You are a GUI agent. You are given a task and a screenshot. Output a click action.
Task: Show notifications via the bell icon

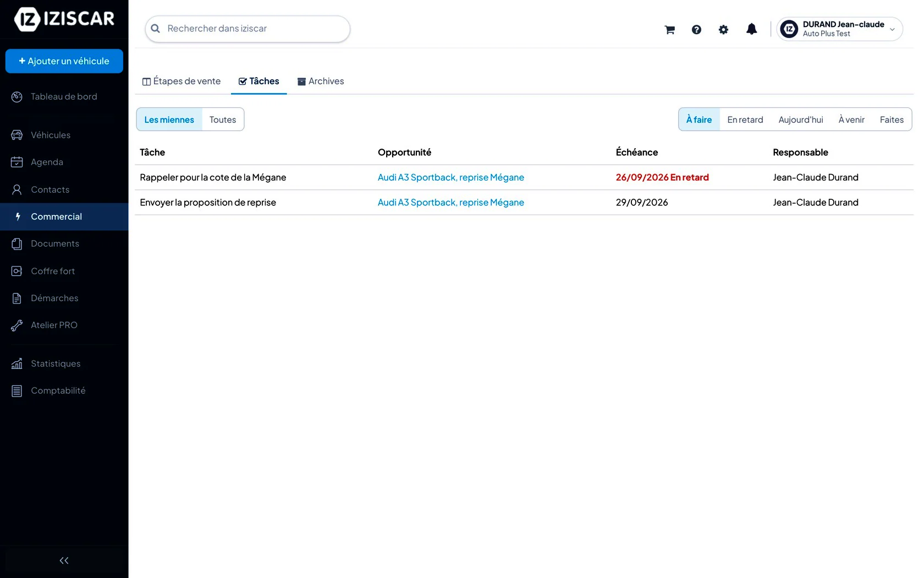tap(751, 29)
